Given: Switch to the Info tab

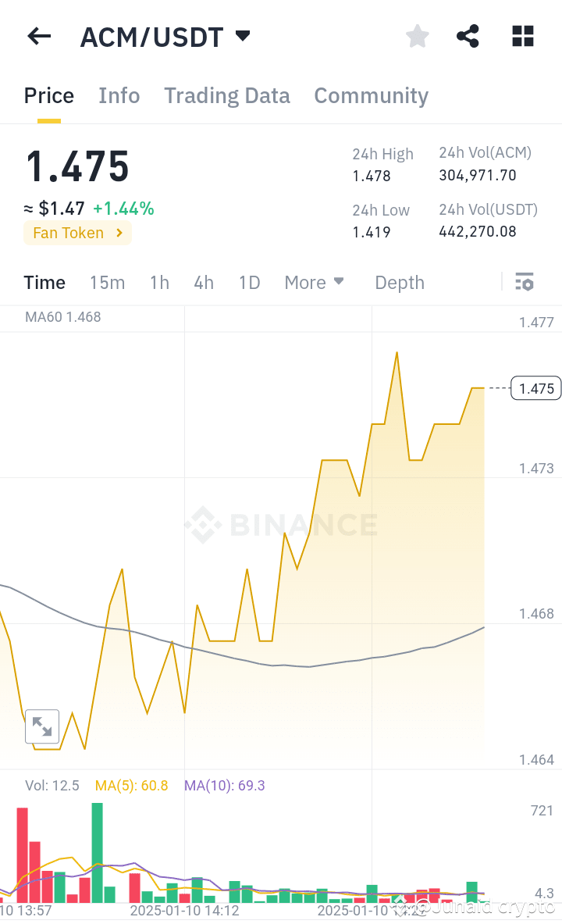Looking at the screenshot, I should click(x=119, y=95).
